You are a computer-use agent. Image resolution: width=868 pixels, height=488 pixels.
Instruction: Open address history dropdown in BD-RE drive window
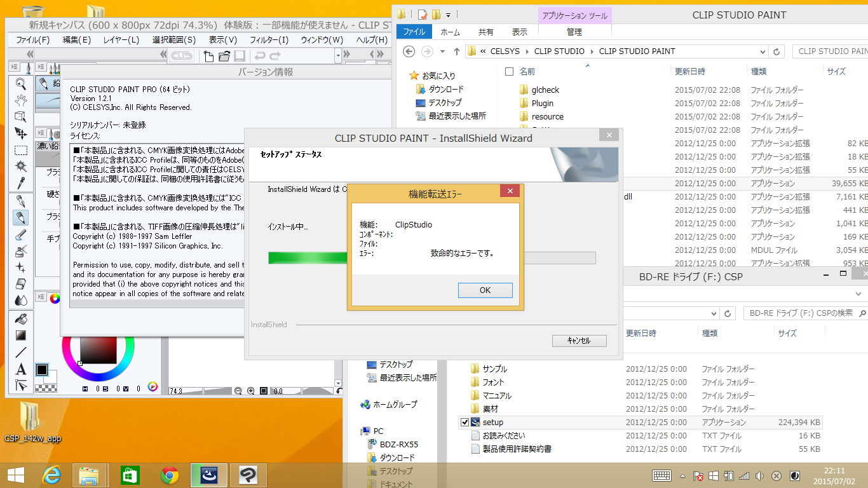coord(714,313)
